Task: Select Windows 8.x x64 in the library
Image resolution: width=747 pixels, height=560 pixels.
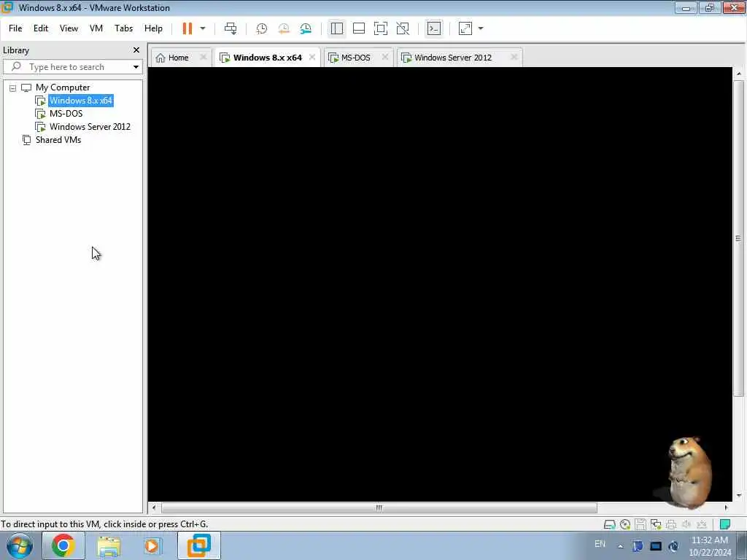Action: point(80,101)
